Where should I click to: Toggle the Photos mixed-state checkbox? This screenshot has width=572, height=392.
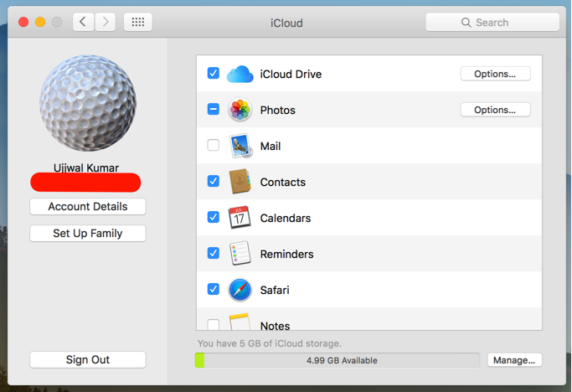tap(214, 109)
